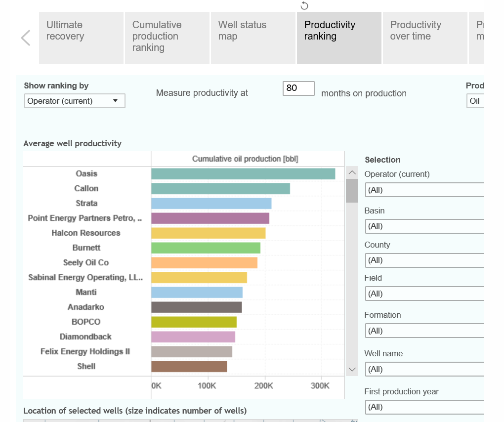Click the chart vertical scrollbar thumb
504x422 pixels.
click(352, 191)
